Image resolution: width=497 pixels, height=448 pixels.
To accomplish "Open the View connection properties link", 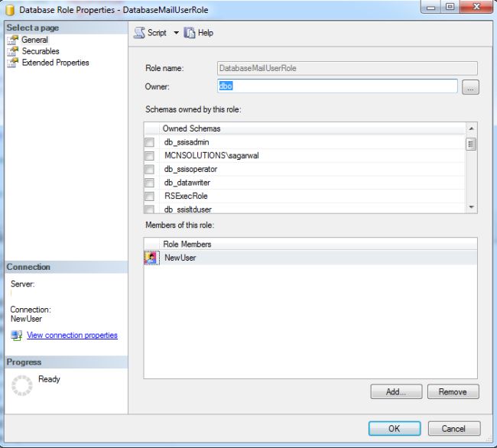I will tap(72, 335).
